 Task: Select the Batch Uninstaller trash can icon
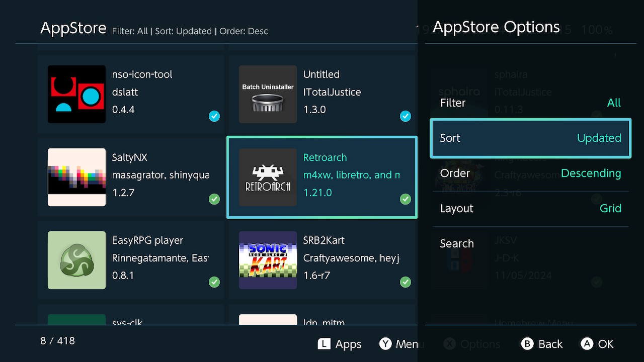[268, 94]
